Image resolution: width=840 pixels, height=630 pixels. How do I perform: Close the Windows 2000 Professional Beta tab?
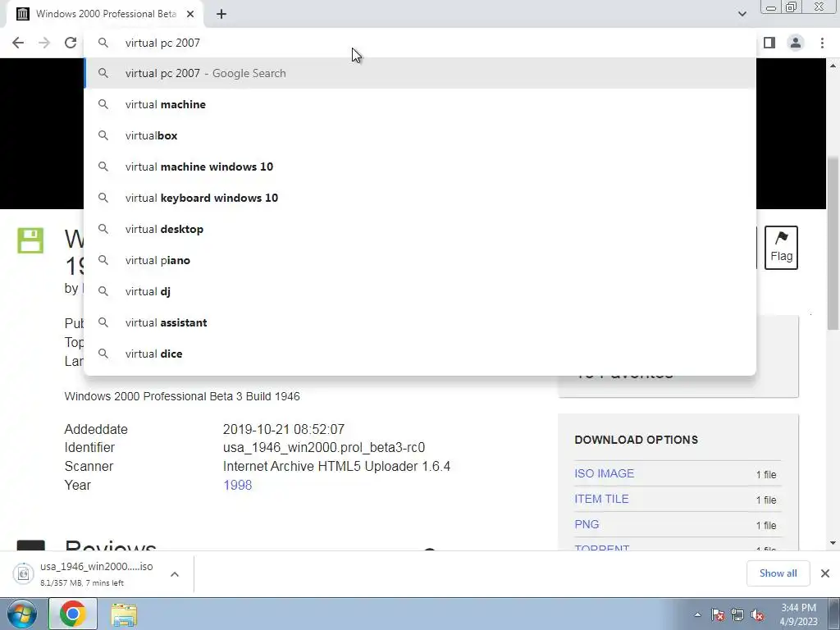tap(190, 14)
